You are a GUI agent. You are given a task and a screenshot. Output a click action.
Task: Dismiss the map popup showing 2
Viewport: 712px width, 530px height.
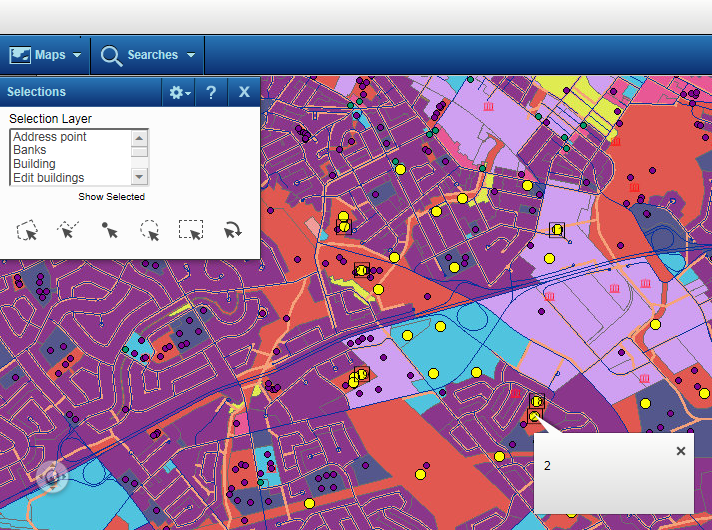(x=681, y=451)
